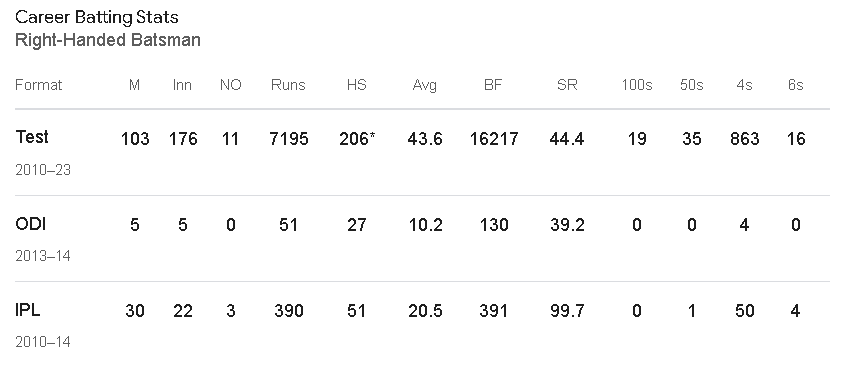Click the Avg column header
The image size is (852, 373).
(424, 85)
